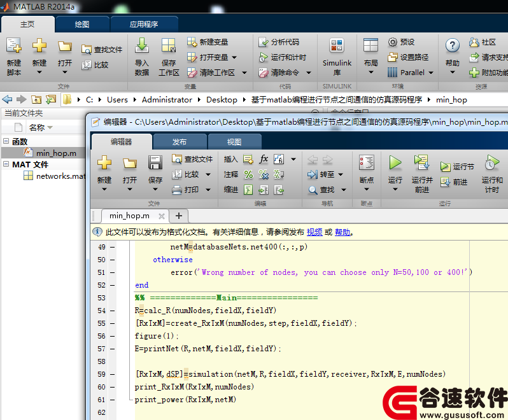Click Smart Indent icon
The width and height of the screenshot is (508, 420).
pyautogui.click(x=248, y=190)
